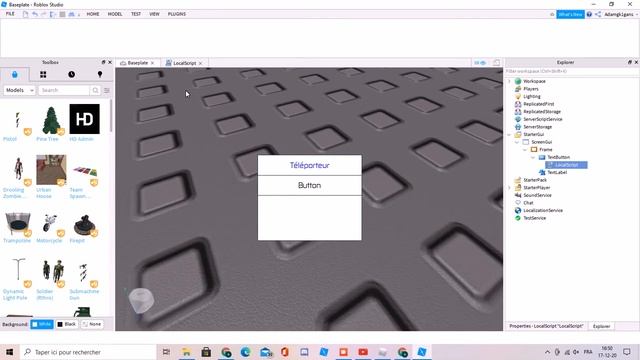The width and height of the screenshot is (640, 360).
Task: Collapse the Frame node
Action: coord(525,149)
